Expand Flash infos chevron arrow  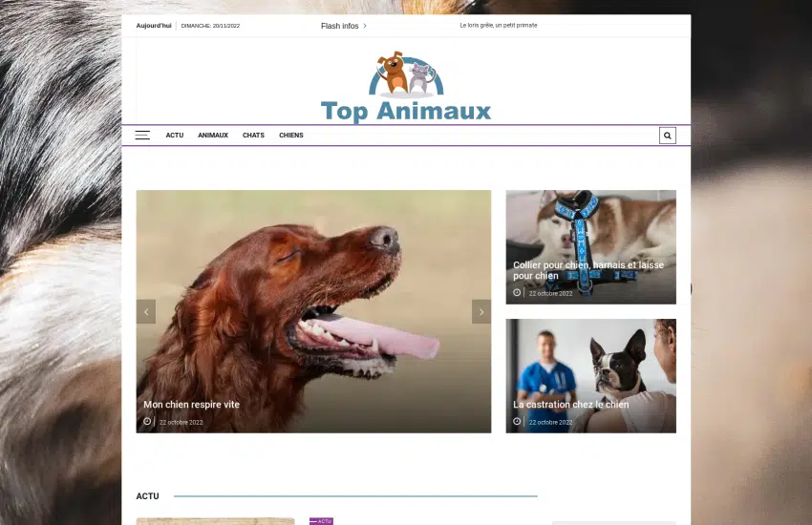365,26
